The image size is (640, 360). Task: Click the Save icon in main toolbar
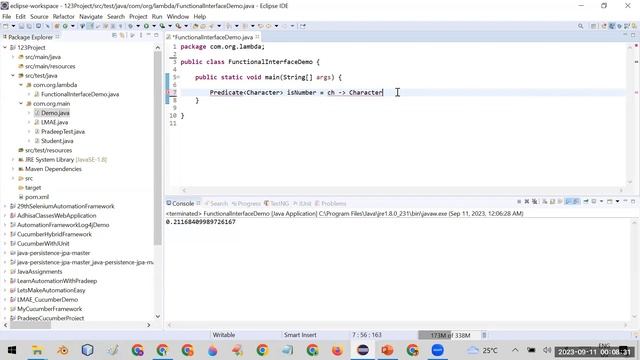pyautogui.click(x=21, y=26)
